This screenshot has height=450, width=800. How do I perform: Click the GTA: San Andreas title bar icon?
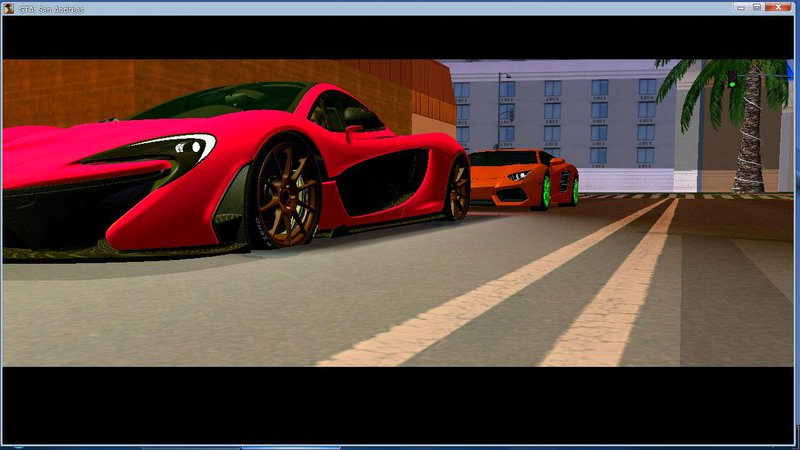point(9,8)
